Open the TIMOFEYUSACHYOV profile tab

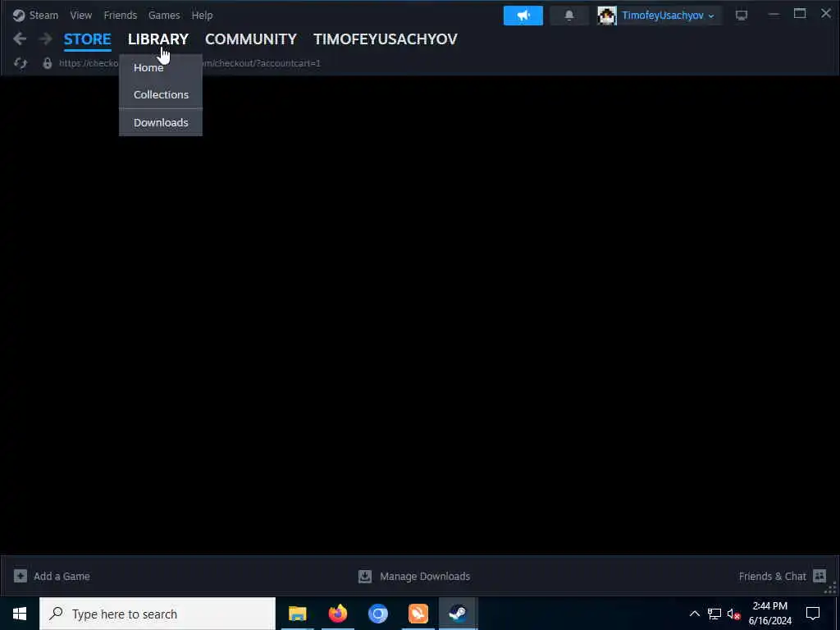point(386,39)
